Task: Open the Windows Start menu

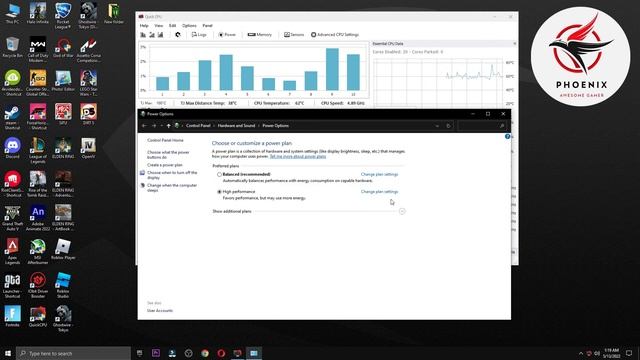Action: [x=8, y=353]
